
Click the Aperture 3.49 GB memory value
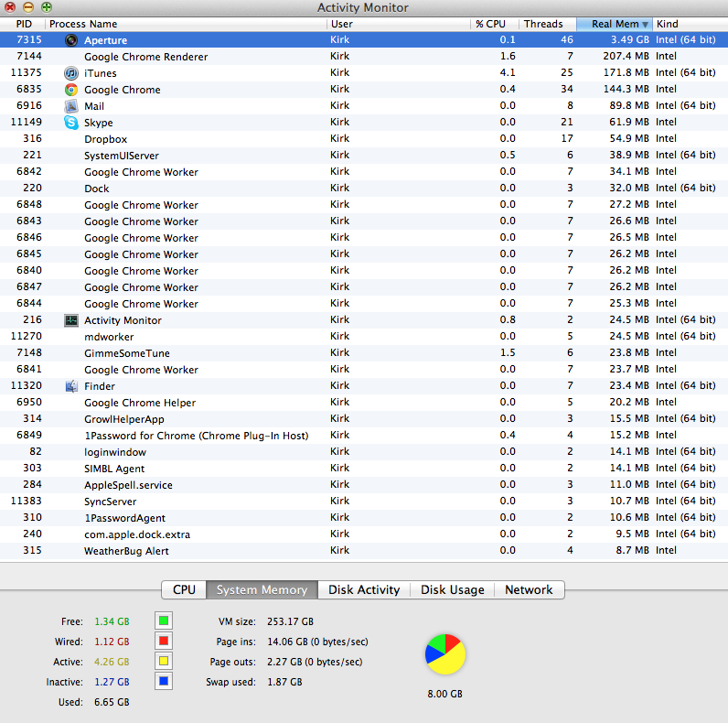[x=630, y=40]
